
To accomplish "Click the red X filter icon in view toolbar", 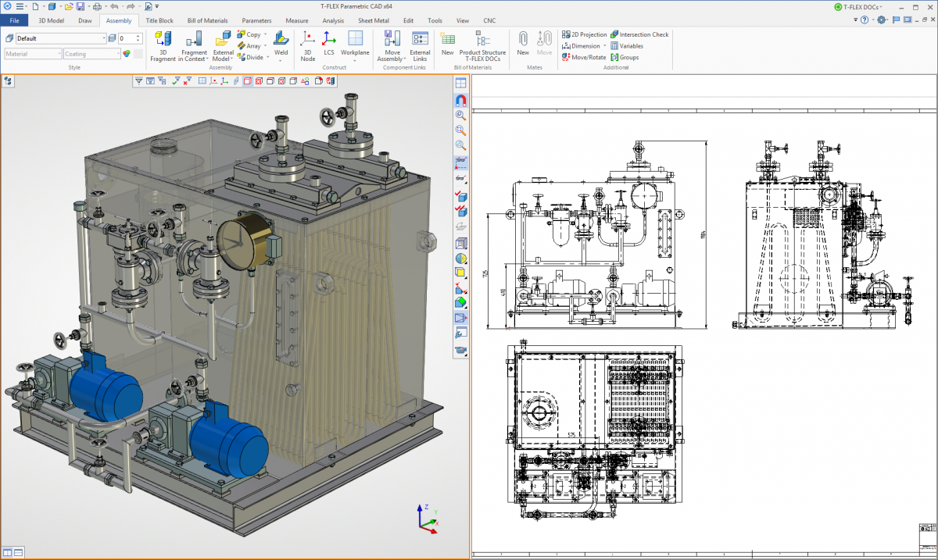I will click(187, 80).
